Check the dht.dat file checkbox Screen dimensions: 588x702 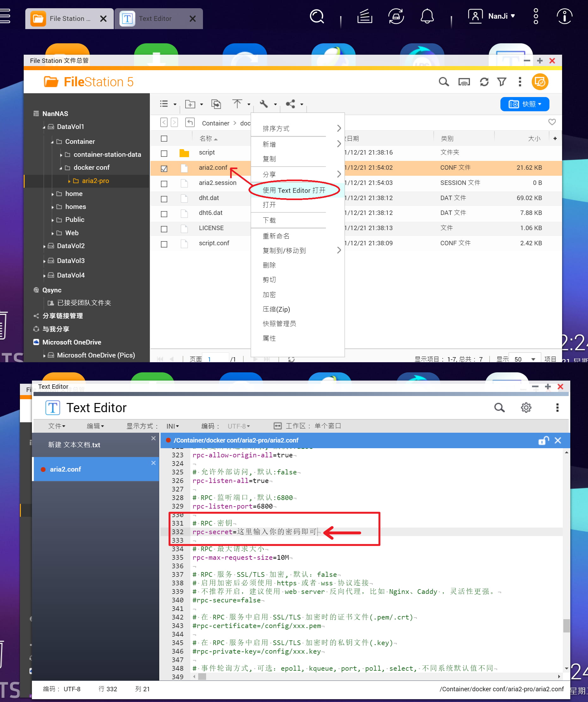click(x=164, y=198)
